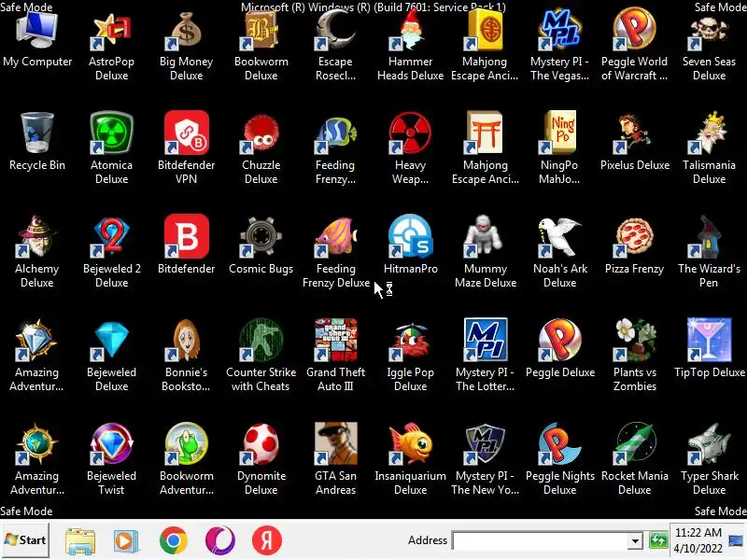Click the Grand Theft Auto III shortcut
Viewport: 747px width, 560px height.
335,356
